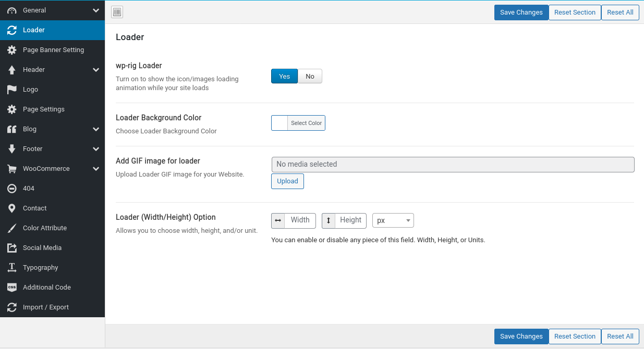Click top Reset All button
This screenshot has height=349, width=644.
point(620,13)
